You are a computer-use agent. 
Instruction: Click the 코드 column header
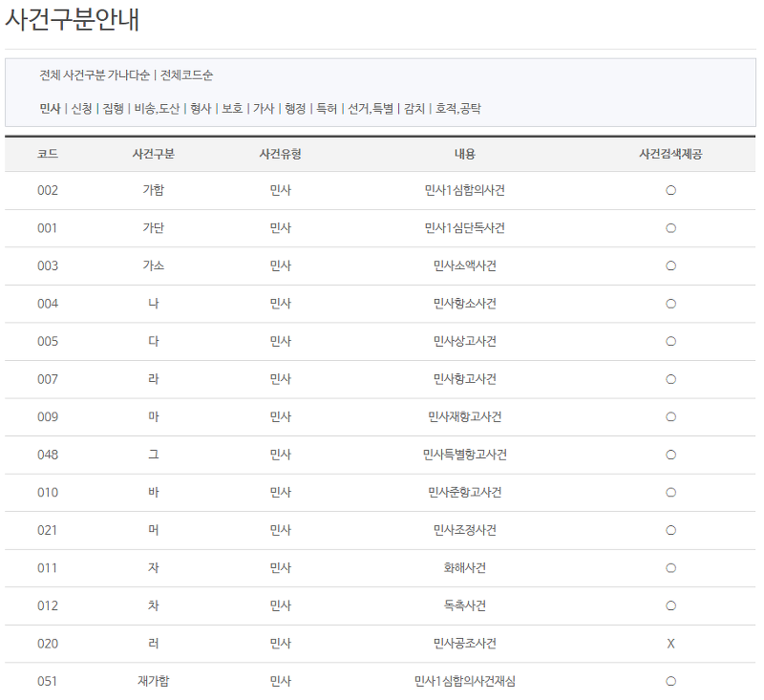click(x=49, y=153)
